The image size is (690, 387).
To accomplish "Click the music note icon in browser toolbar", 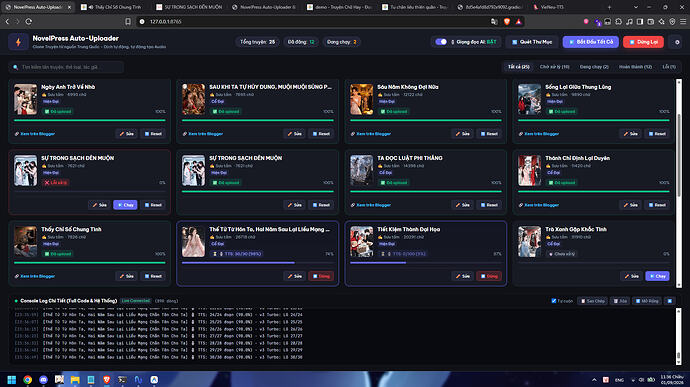I will (629, 22).
